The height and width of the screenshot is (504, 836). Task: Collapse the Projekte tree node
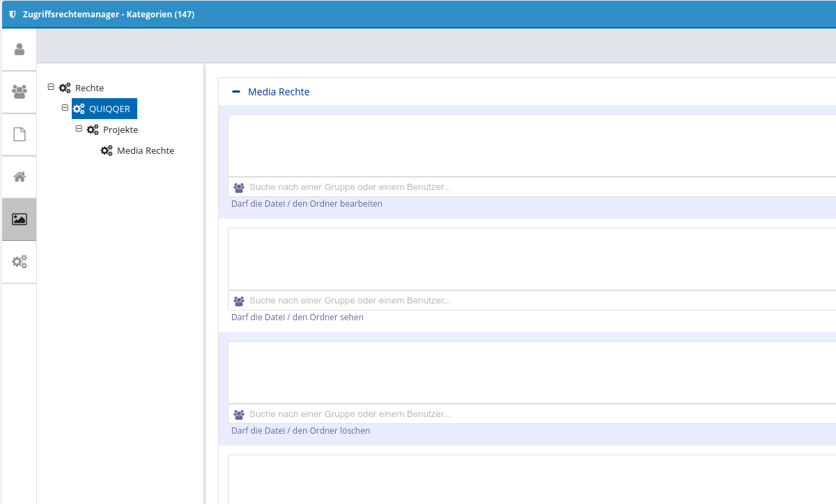point(79,129)
